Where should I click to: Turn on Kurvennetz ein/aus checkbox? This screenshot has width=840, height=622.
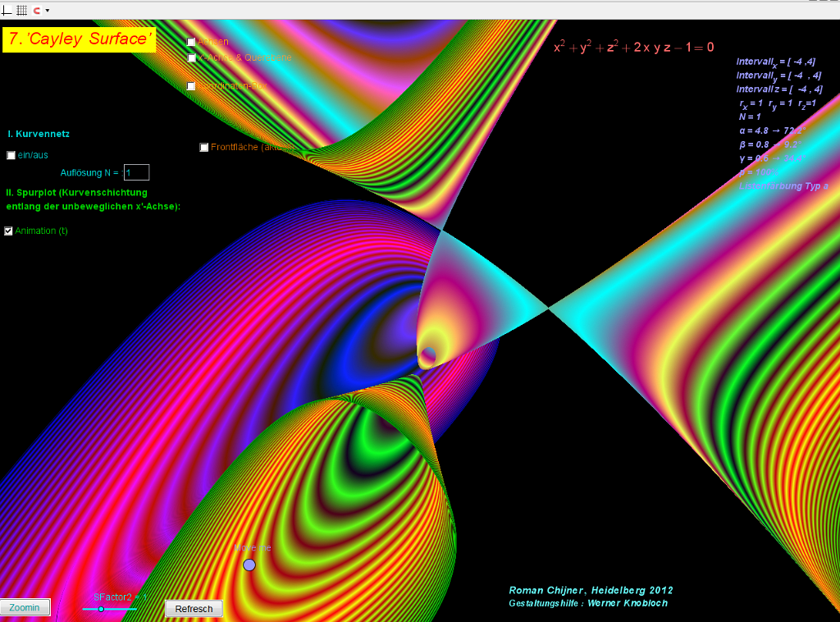[x=11, y=155]
